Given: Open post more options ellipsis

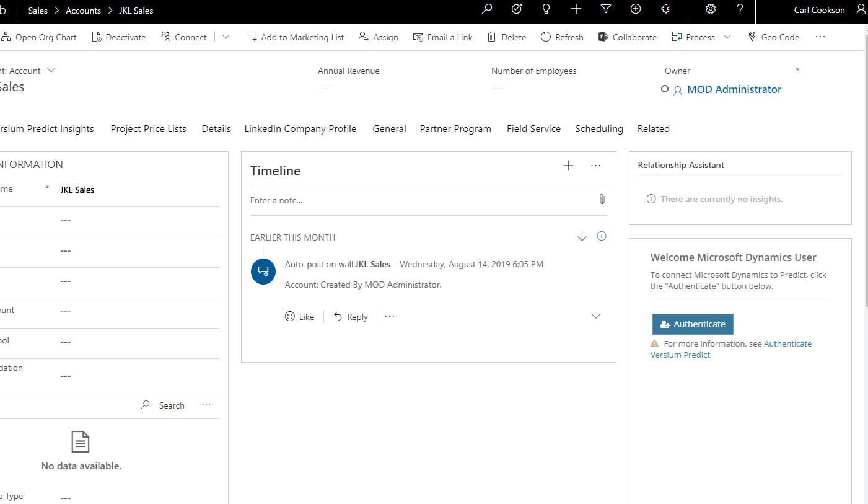Looking at the screenshot, I should 390,316.
